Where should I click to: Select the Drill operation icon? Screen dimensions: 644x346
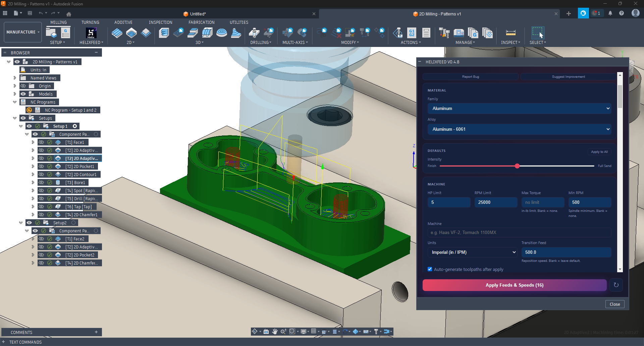click(254, 33)
